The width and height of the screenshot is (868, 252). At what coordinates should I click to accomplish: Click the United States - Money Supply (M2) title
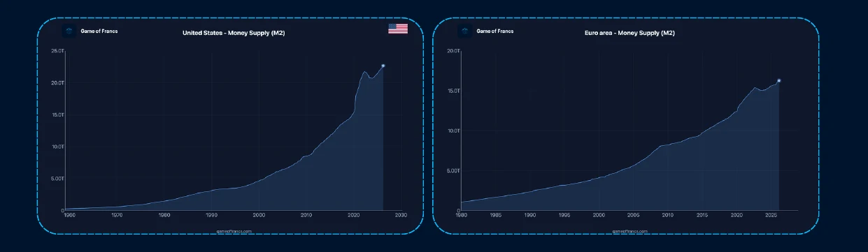pos(234,33)
